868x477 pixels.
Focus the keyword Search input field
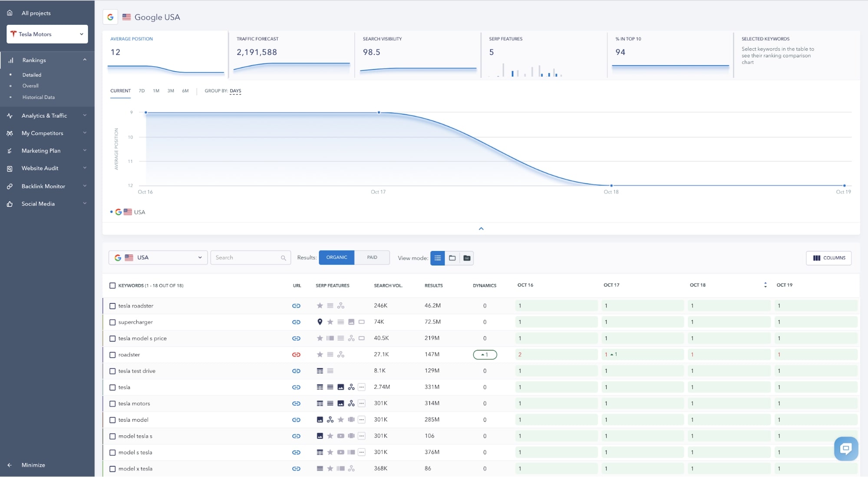pos(251,258)
